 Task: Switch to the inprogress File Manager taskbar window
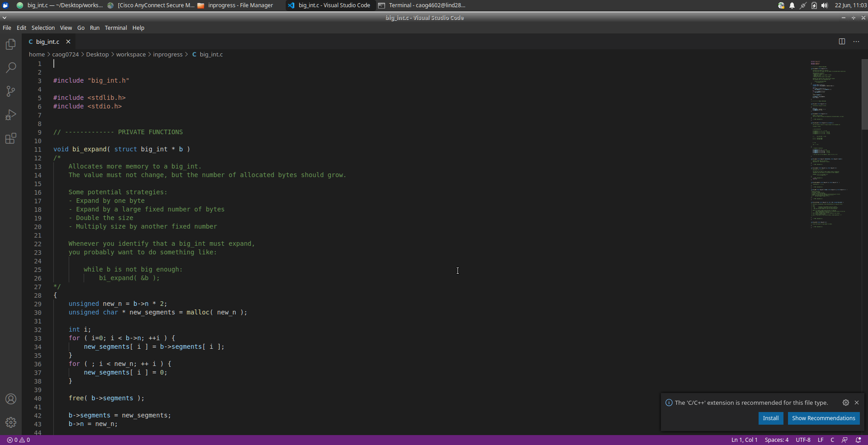tap(236, 5)
